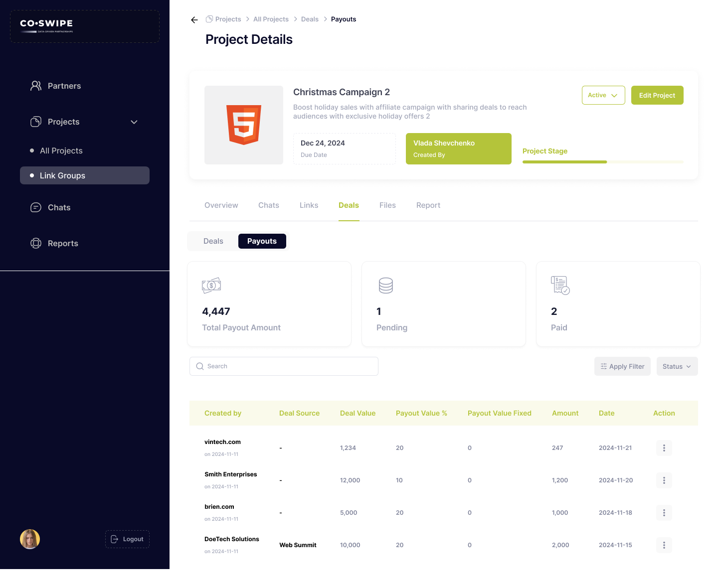The image size is (718, 588).
Task: Click the user avatar photo
Action: (x=30, y=539)
